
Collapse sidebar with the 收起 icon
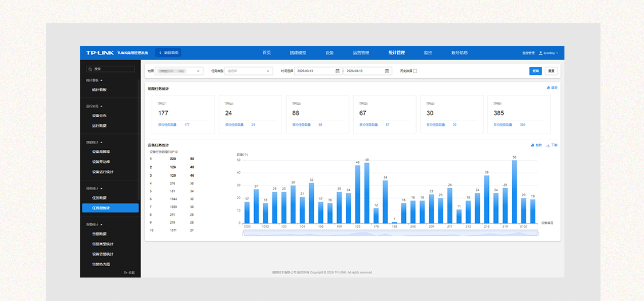(127, 272)
